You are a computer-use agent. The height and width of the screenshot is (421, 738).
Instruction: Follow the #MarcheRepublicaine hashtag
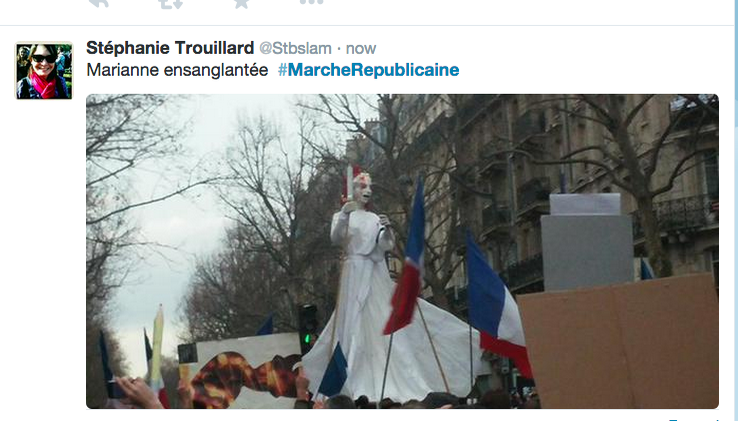click(369, 70)
